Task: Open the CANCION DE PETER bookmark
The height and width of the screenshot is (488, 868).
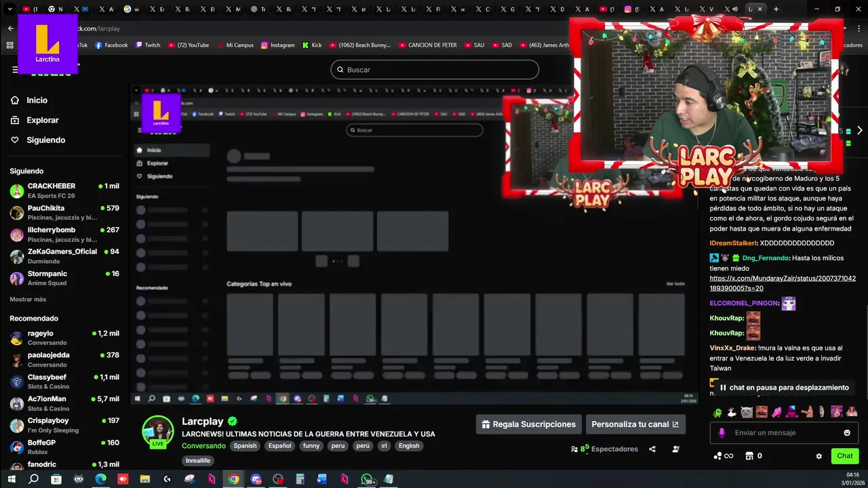Action: point(428,45)
